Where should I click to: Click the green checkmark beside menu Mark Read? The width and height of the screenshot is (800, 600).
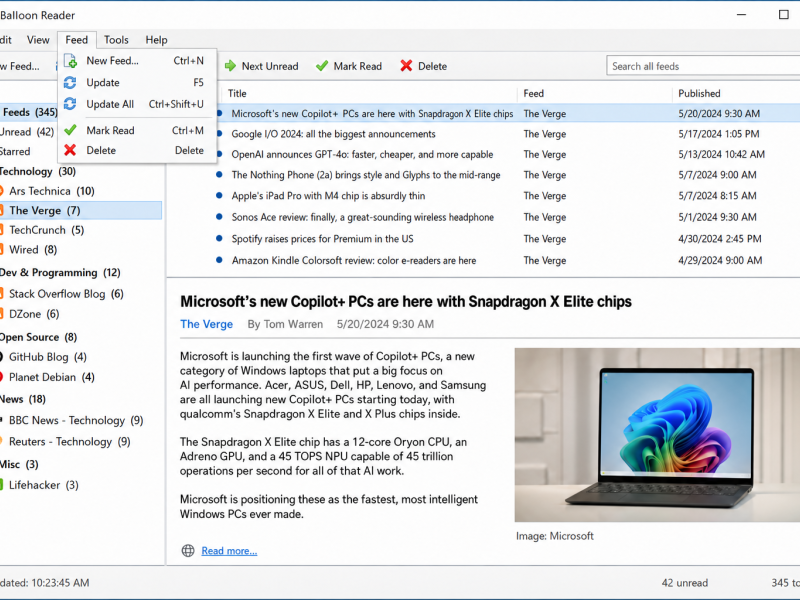pos(70,130)
